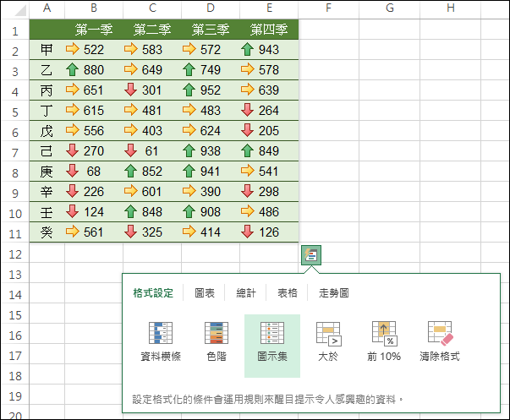
Task: Select column E header
Action: pos(269,8)
